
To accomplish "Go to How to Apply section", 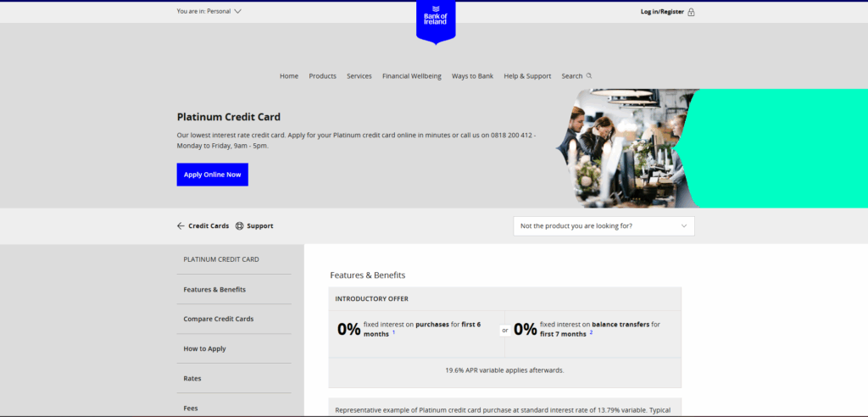I will [204, 348].
